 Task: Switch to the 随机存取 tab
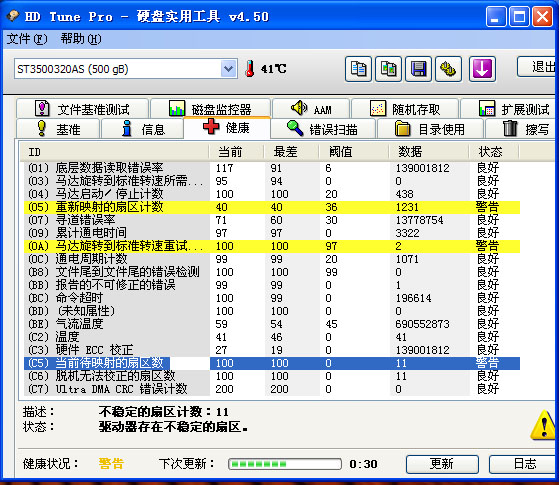405,109
